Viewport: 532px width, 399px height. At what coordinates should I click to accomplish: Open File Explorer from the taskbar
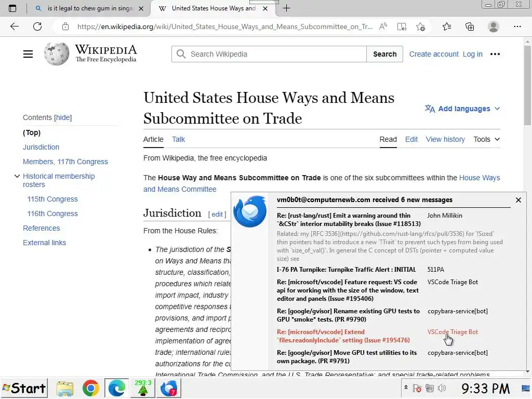(x=65, y=388)
